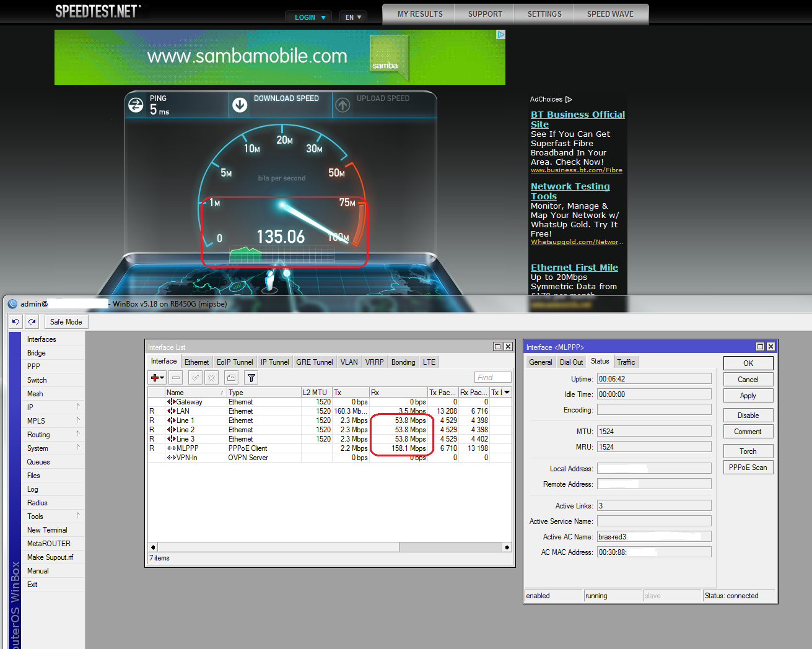Image resolution: width=812 pixels, height=649 pixels.
Task: Click the redo arrow icon in WinBox
Action: [x=32, y=321]
